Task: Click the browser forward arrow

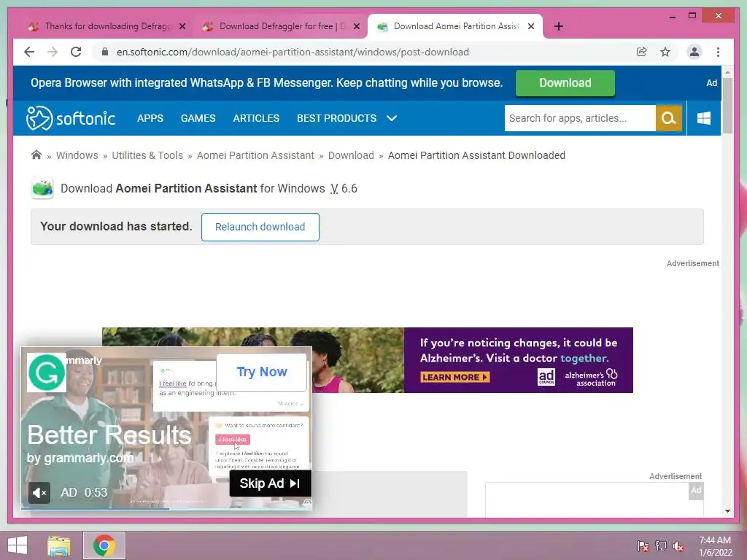Action: (53, 52)
